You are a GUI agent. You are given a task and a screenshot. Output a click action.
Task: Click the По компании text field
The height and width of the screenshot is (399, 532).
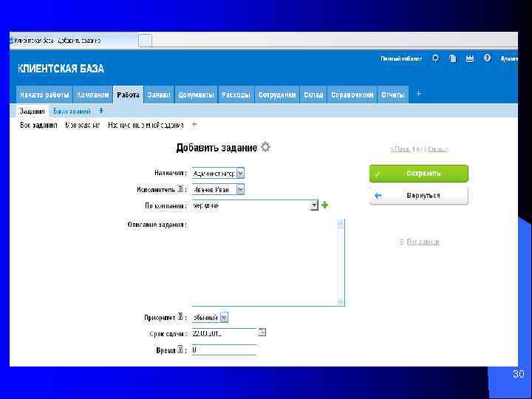251,205
